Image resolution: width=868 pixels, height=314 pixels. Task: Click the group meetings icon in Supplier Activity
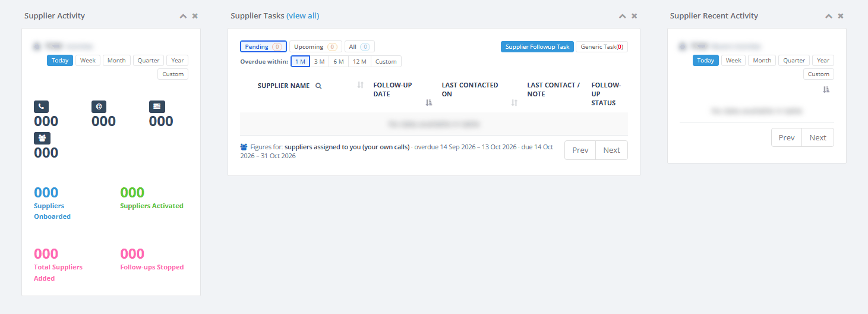pos(42,138)
